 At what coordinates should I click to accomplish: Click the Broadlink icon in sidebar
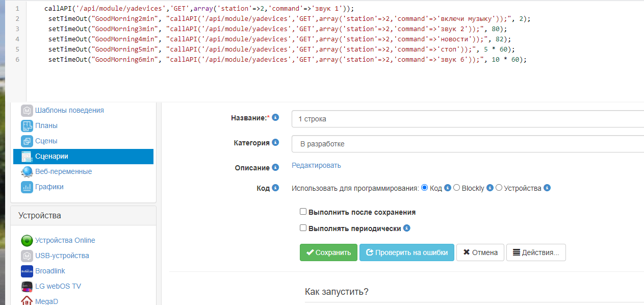coord(27,271)
